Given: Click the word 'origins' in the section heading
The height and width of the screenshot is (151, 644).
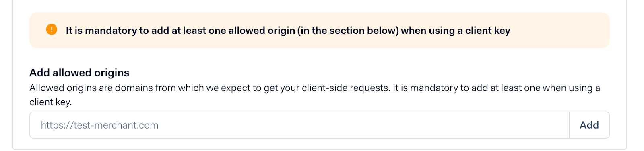Looking at the screenshot, I should [111, 73].
